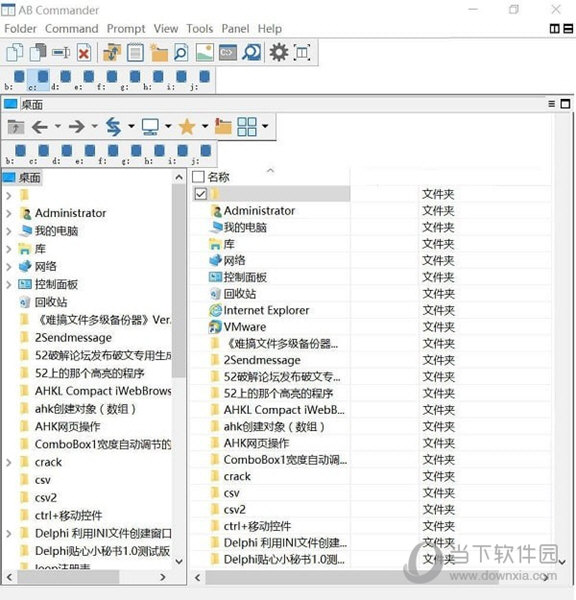Expand the Administrator tree node

point(9,214)
